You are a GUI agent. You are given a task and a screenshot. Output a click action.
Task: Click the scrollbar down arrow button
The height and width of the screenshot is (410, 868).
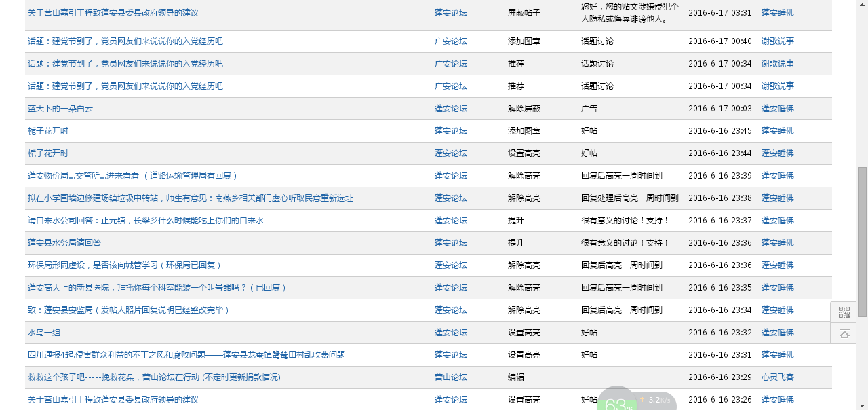point(862,405)
